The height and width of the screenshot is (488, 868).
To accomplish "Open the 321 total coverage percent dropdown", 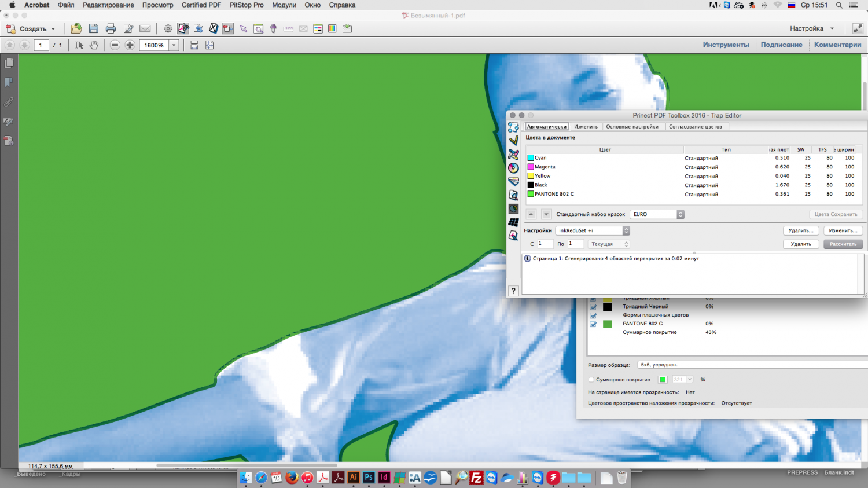I will 682,380.
